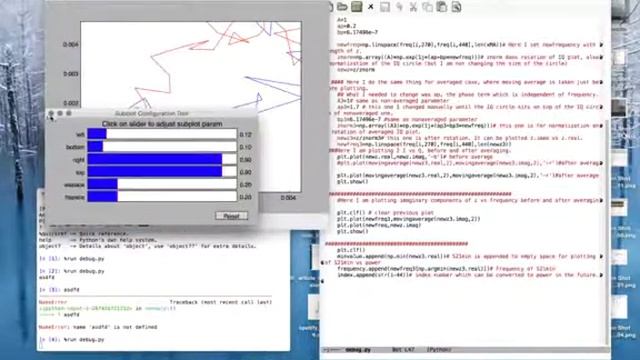Click the 0.12 value beside the left slider

[x=245, y=134]
